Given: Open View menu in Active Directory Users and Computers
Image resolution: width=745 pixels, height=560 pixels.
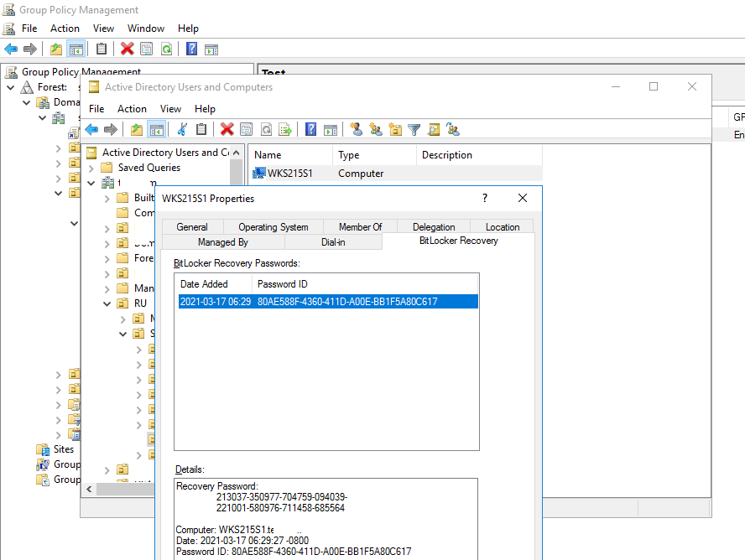Looking at the screenshot, I should 170,109.
